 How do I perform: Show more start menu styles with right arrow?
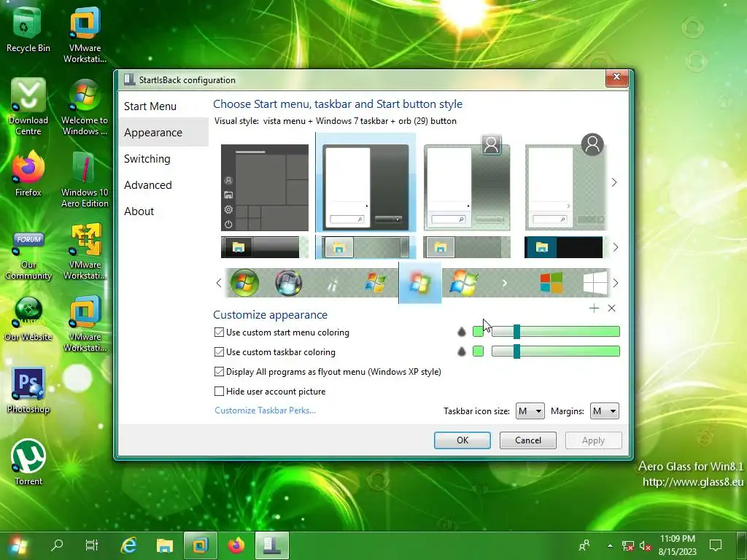point(614,182)
